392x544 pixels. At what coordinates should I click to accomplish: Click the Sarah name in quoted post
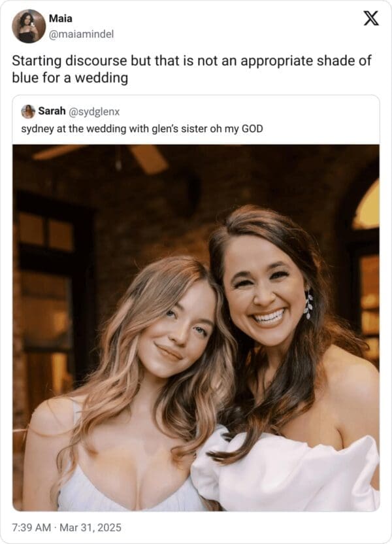click(x=51, y=111)
